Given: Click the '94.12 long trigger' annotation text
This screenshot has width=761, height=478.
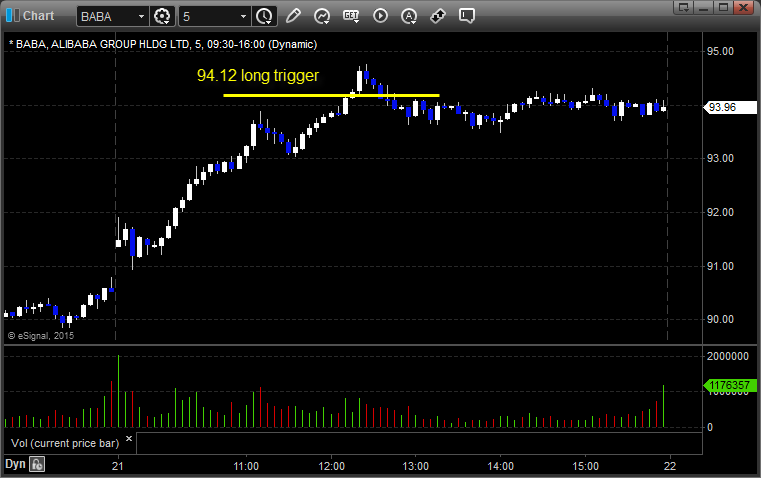Looking at the screenshot, I should click(x=258, y=76).
